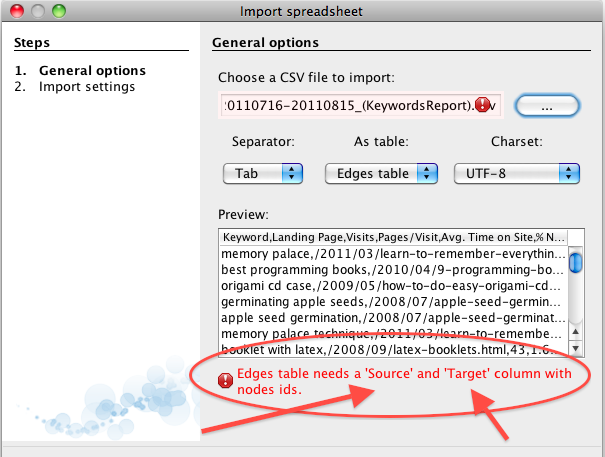Select the best programming books preview row
This screenshot has height=457, width=605.
tap(394, 269)
